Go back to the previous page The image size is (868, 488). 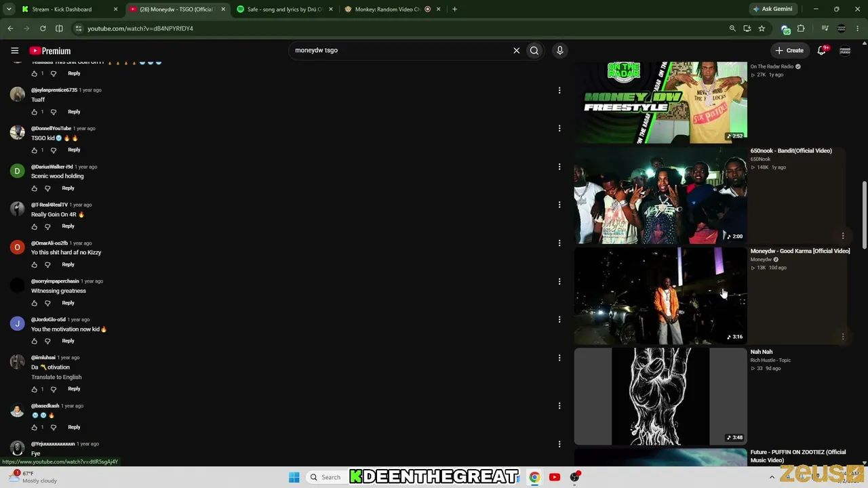click(10, 28)
